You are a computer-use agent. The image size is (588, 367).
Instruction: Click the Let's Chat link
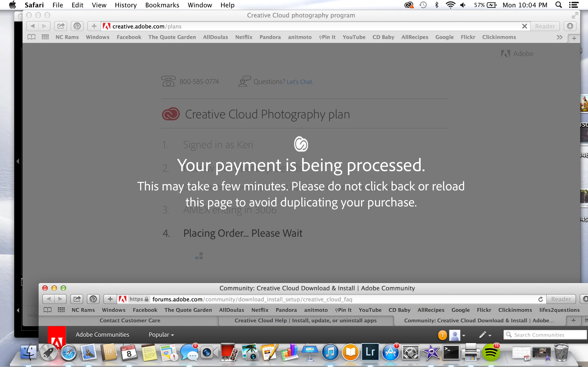click(x=300, y=82)
